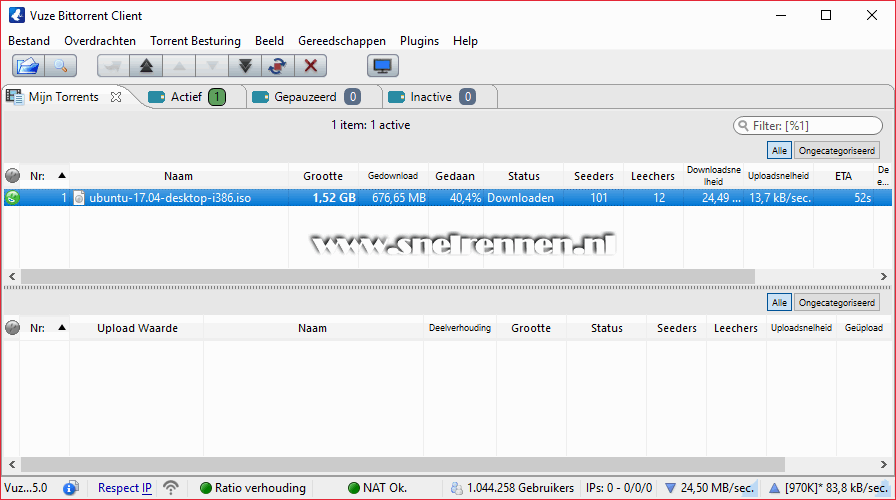Image resolution: width=896 pixels, height=500 pixels.
Task: Sort downloads by Nr: column
Action: pyautogui.click(x=45, y=176)
